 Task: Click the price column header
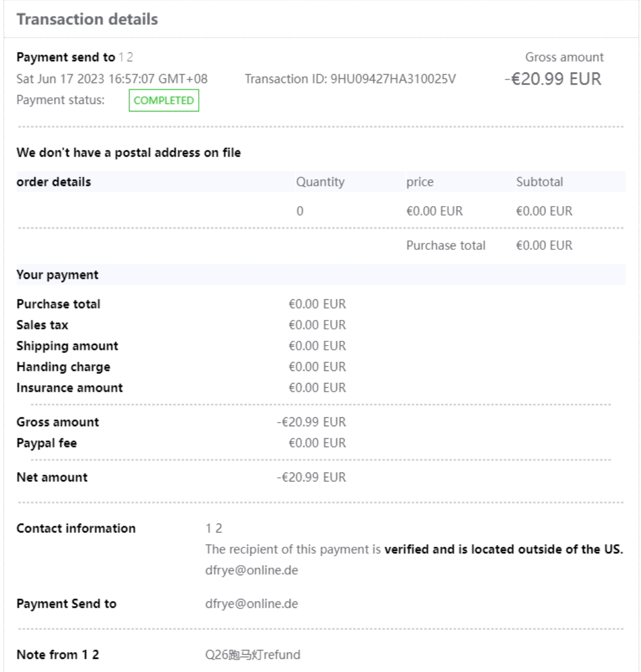(x=420, y=182)
